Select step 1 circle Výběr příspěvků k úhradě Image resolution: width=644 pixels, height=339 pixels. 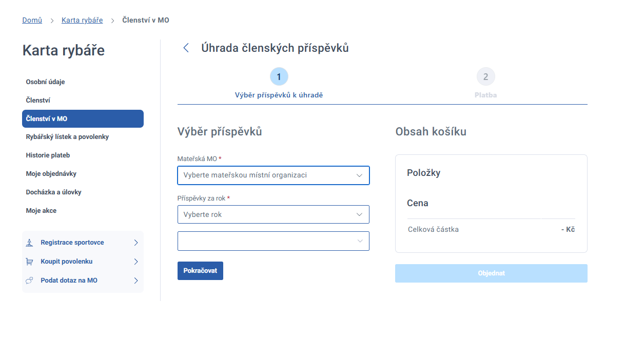pos(279,77)
